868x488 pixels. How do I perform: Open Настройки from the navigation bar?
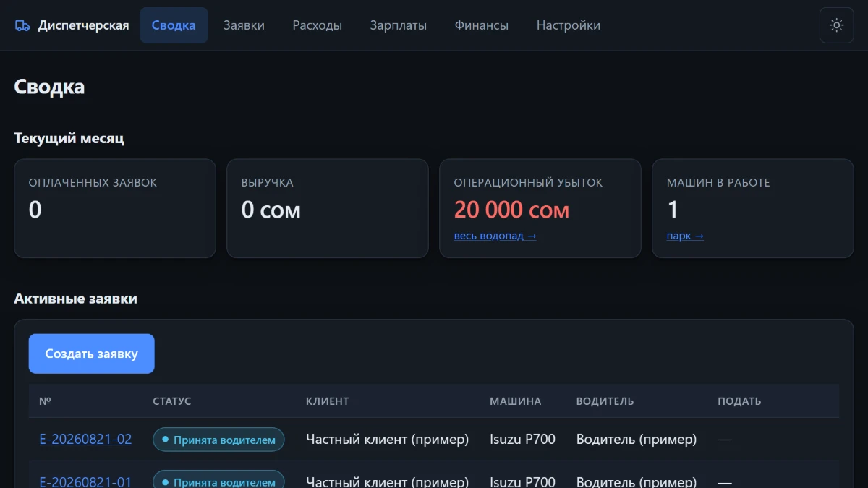click(568, 25)
